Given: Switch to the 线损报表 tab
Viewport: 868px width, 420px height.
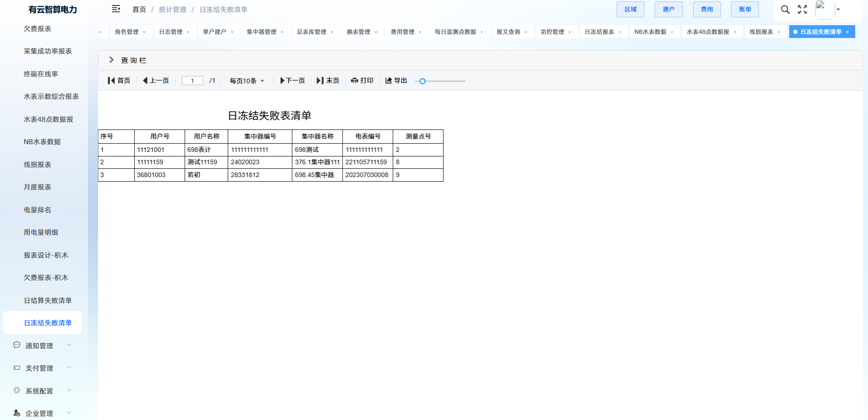Looking at the screenshot, I should [761, 32].
